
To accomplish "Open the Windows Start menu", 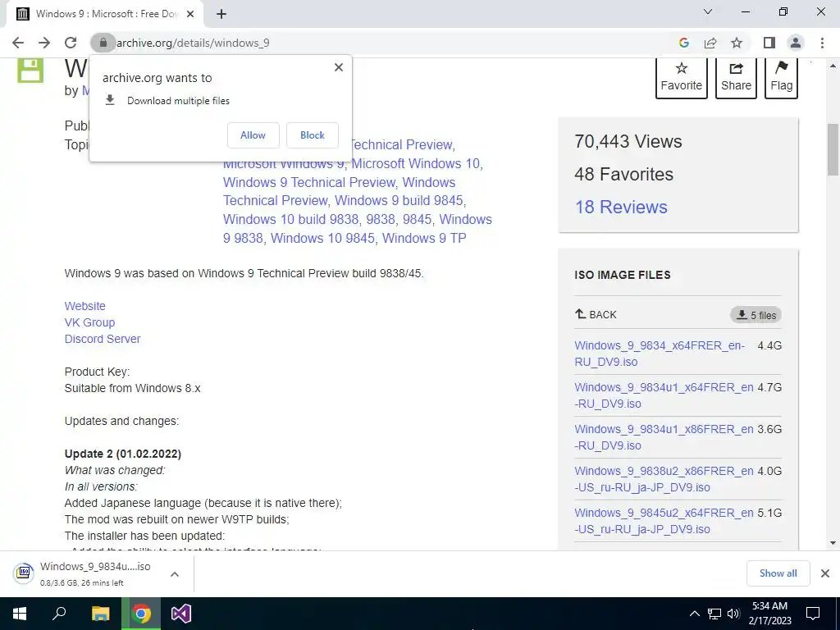I will (x=20, y=614).
